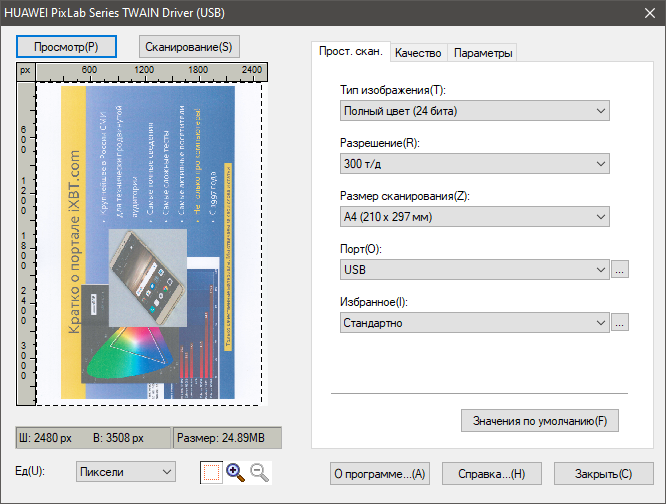Click the Разрешение(R): label
The width and height of the screenshot is (666, 504).
380,143
